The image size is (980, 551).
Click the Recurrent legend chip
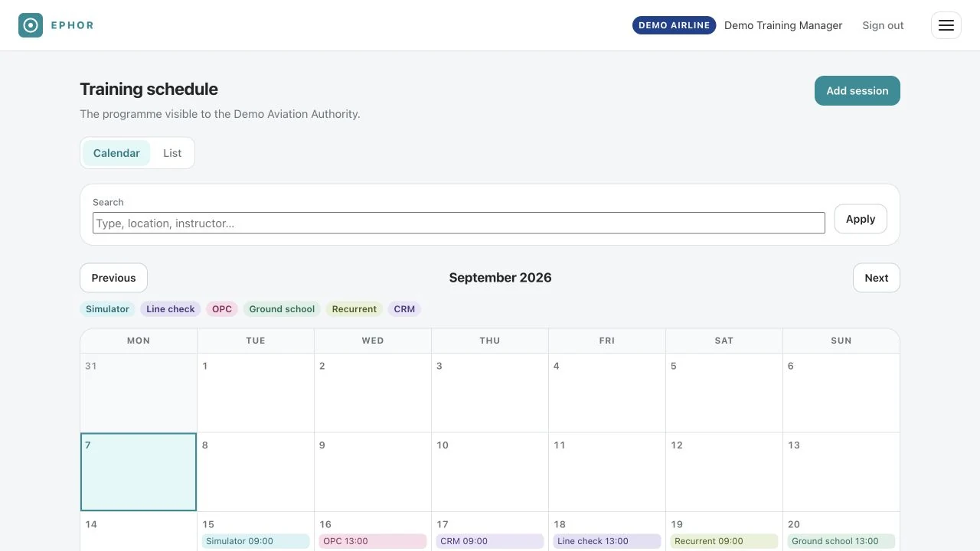pyautogui.click(x=354, y=309)
